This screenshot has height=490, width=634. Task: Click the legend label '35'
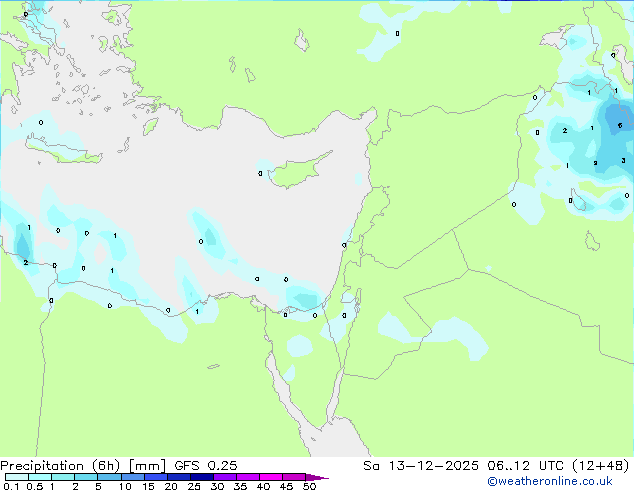(241, 486)
